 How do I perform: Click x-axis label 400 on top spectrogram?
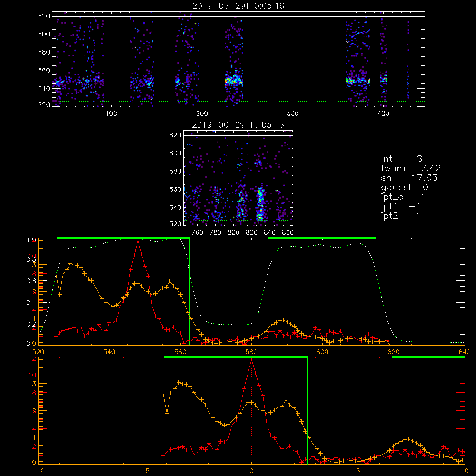(x=383, y=113)
